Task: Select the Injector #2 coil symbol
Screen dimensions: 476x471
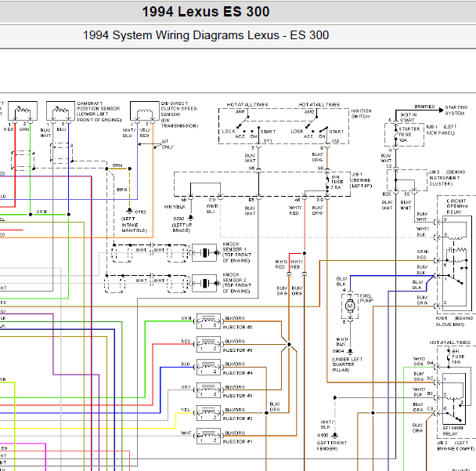Action: click(208, 413)
